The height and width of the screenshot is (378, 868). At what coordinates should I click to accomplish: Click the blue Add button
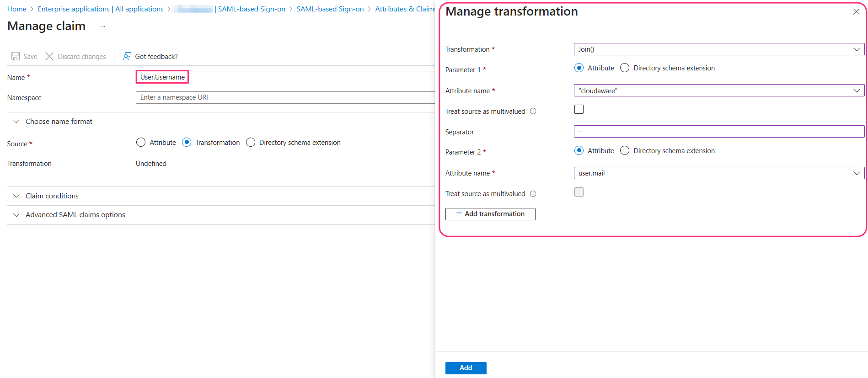click(466, 368)
